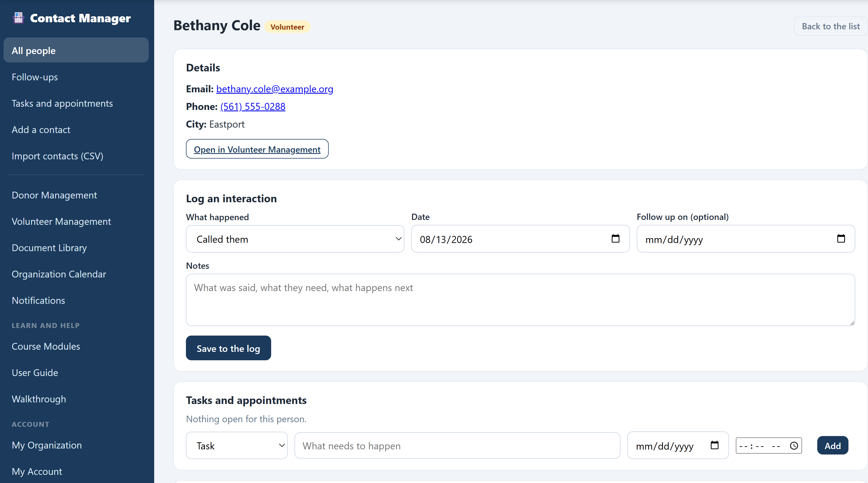Click into the Notes text area
The width and height of the screenshot is (868, 483).
(x=520, y=300)
